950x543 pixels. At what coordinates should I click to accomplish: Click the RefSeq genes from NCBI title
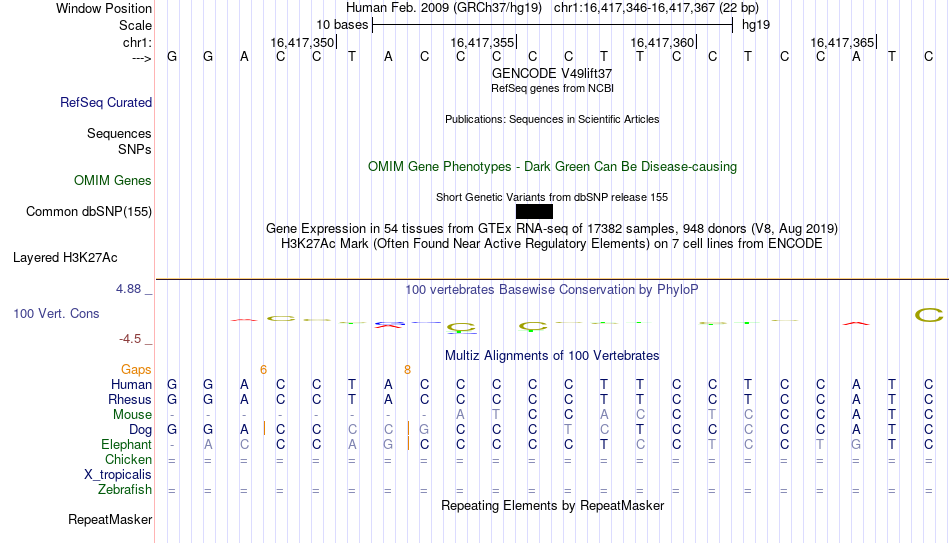click(552, 88)
